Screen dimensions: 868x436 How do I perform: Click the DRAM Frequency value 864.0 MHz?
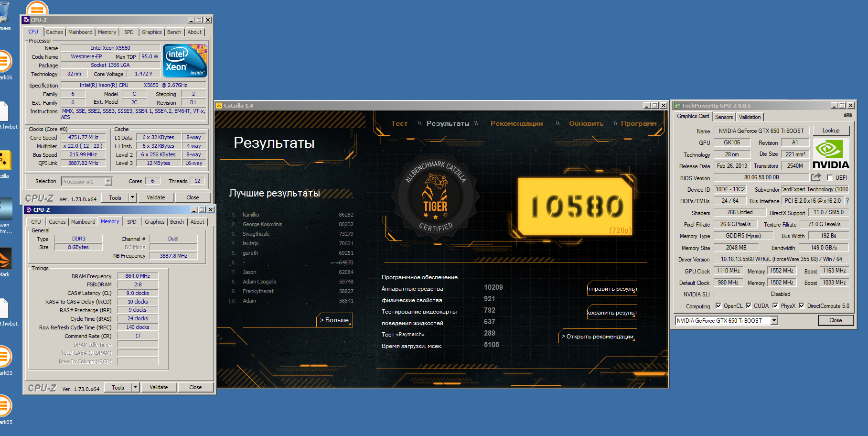138,276
